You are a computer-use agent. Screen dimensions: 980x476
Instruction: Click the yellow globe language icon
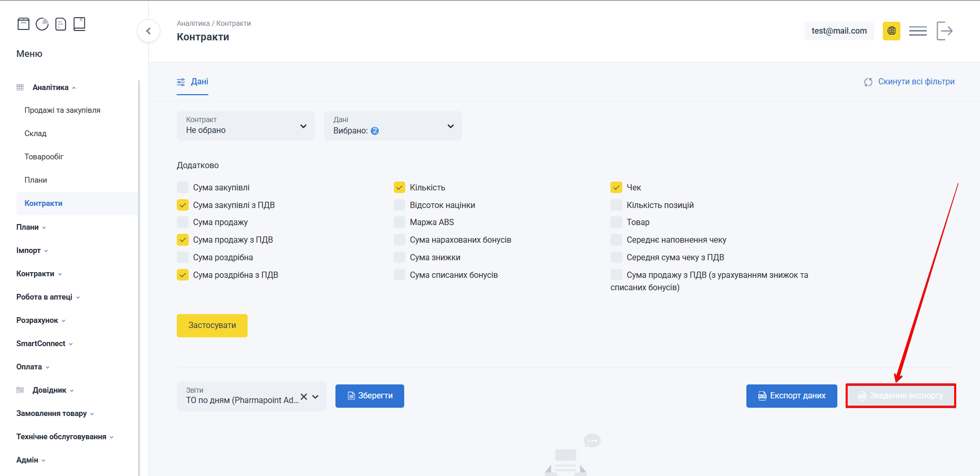click(891, 31)
